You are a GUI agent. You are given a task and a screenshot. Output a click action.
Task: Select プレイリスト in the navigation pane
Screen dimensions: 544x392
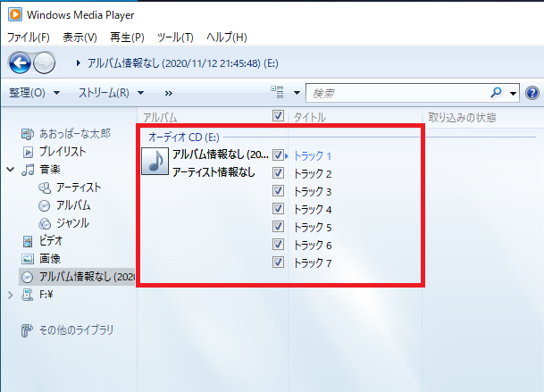tap(63, 152)
